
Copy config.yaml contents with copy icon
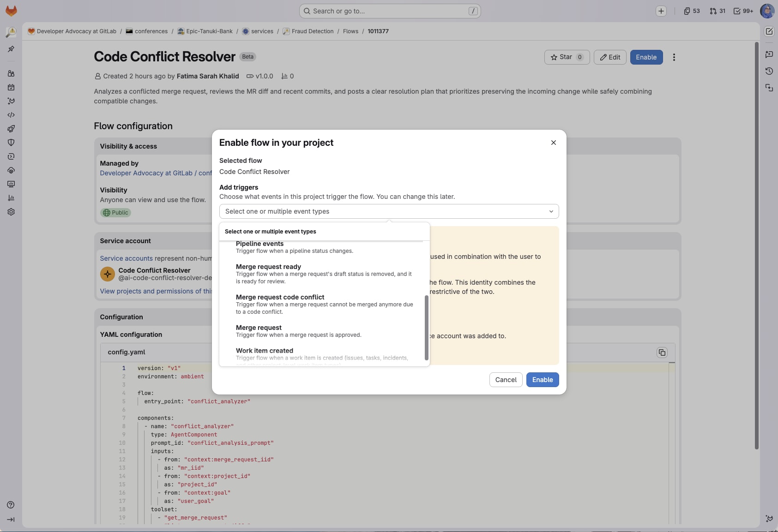click(x=662, y=353)
